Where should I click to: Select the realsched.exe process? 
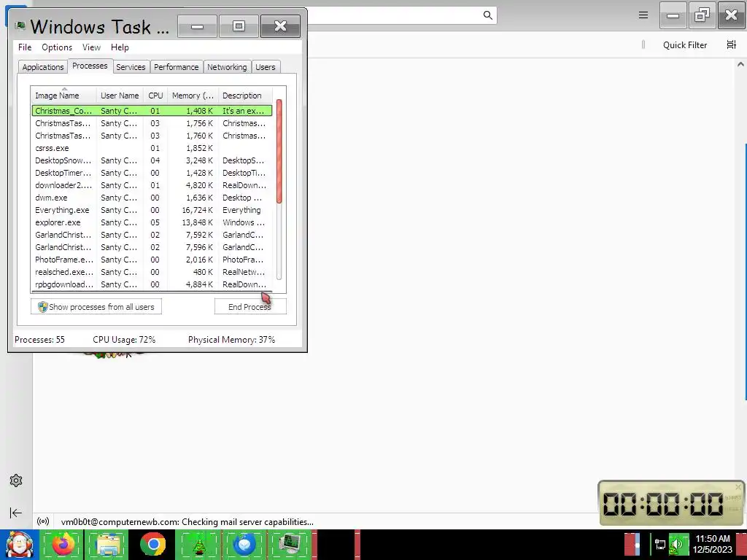click(152, 272)
